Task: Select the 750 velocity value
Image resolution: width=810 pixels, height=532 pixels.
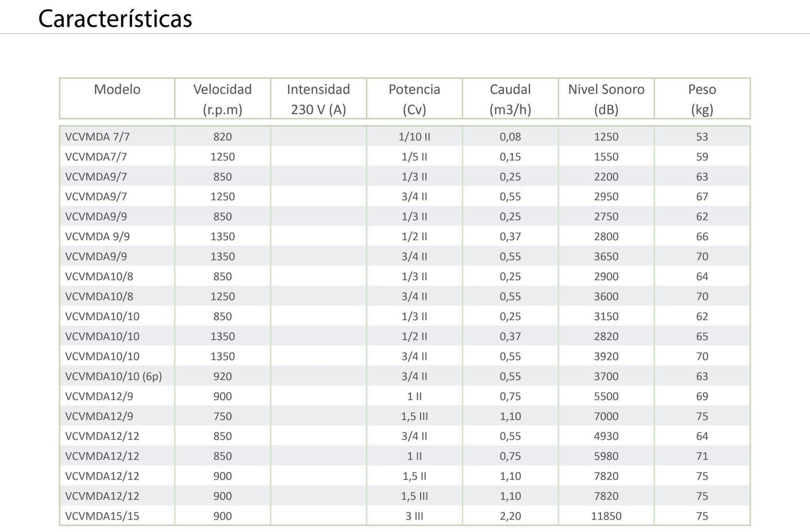Action: point(223,416)
